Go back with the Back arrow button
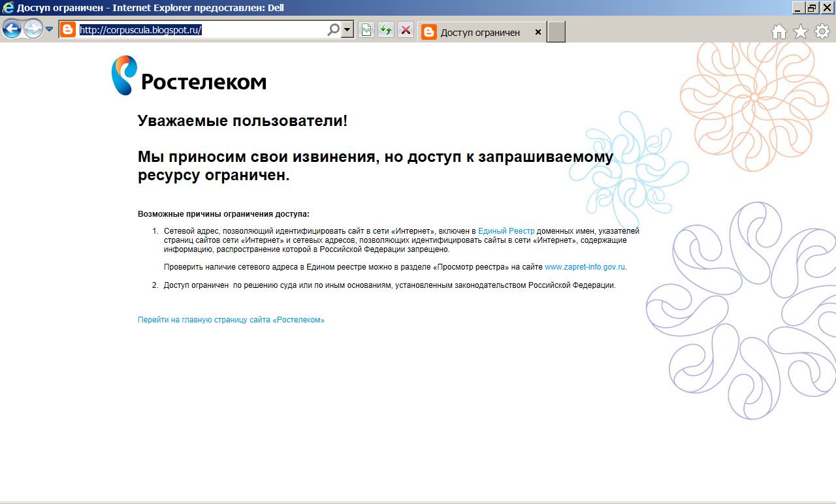The image size is (836, 504). (x=12, y=29)
